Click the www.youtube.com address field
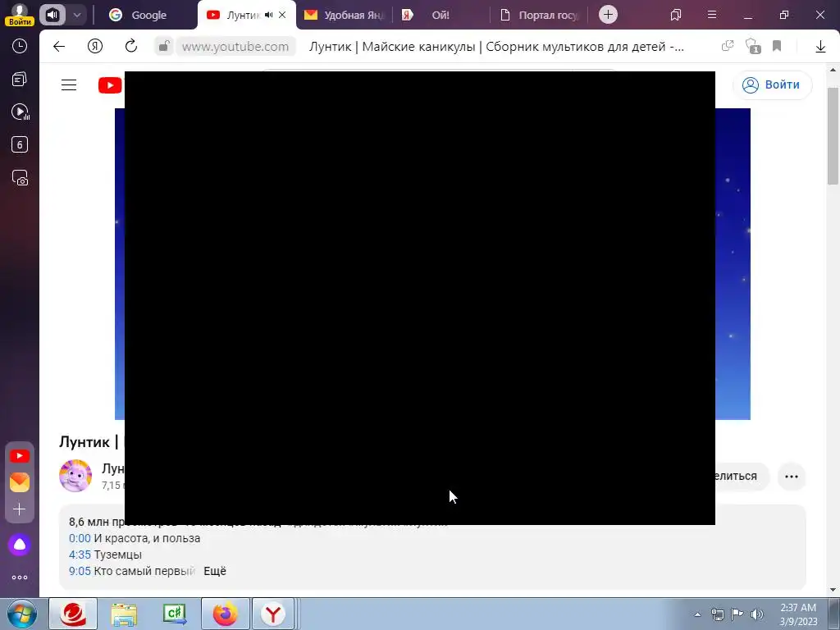 (235, 47)
